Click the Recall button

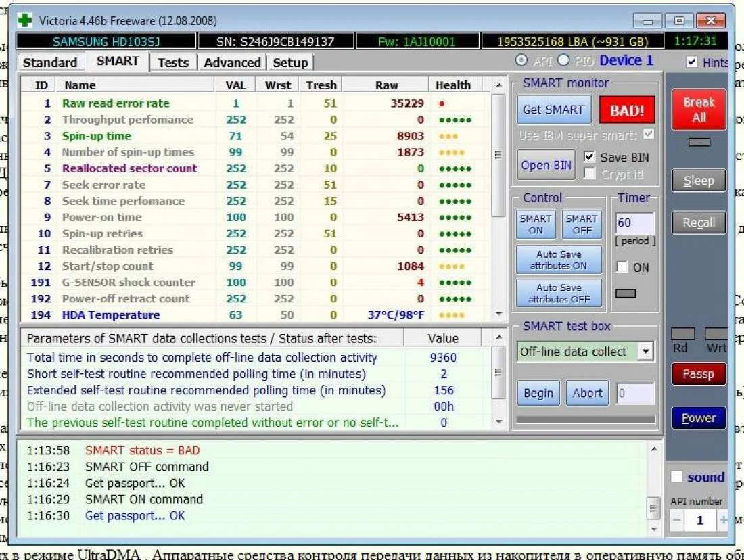(699, 223)
